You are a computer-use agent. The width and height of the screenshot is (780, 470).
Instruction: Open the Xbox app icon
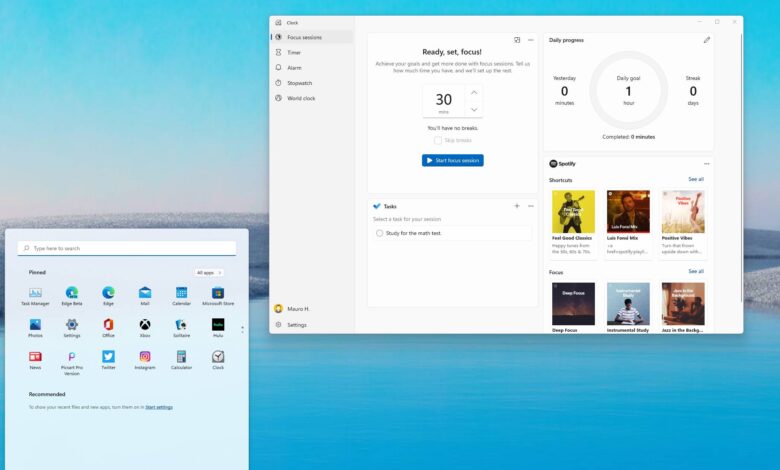click(145, 325)
